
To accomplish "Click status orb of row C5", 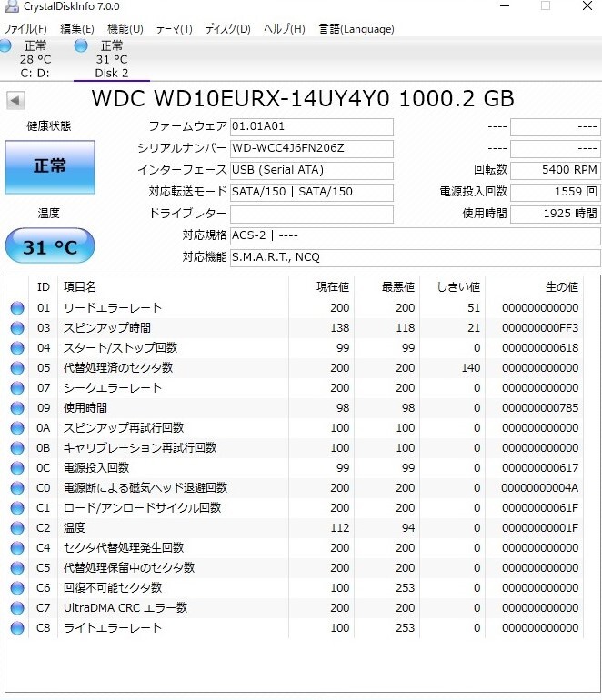I will (17, 568).
